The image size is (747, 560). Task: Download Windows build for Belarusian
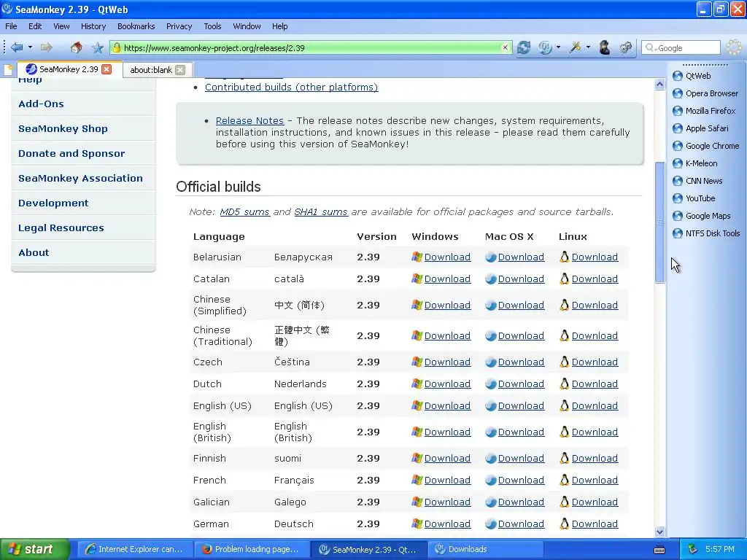pyautogui.click(x=447, y=257)
